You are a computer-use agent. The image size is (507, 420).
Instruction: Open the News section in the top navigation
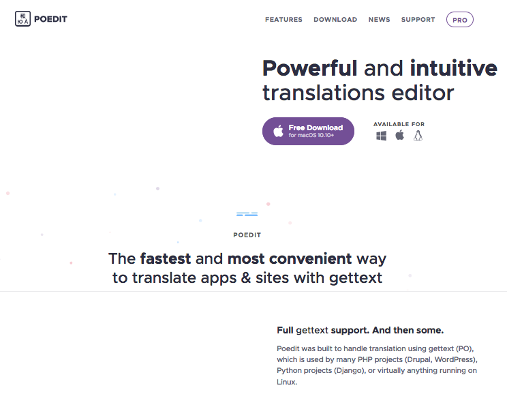point(380,19)
